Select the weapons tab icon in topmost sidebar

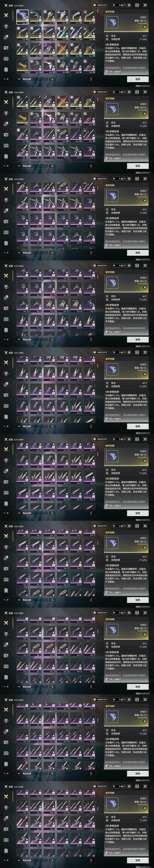coord(6,16)
